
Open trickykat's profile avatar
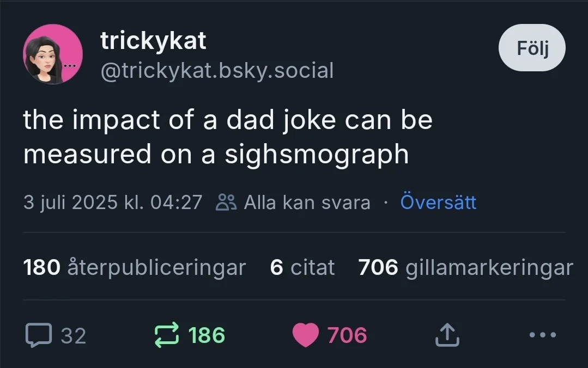53,54
